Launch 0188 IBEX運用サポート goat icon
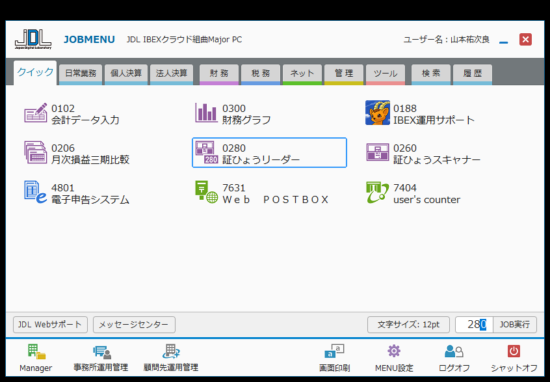550x382 pixels. pyautogui.click(x=377, y=113)
